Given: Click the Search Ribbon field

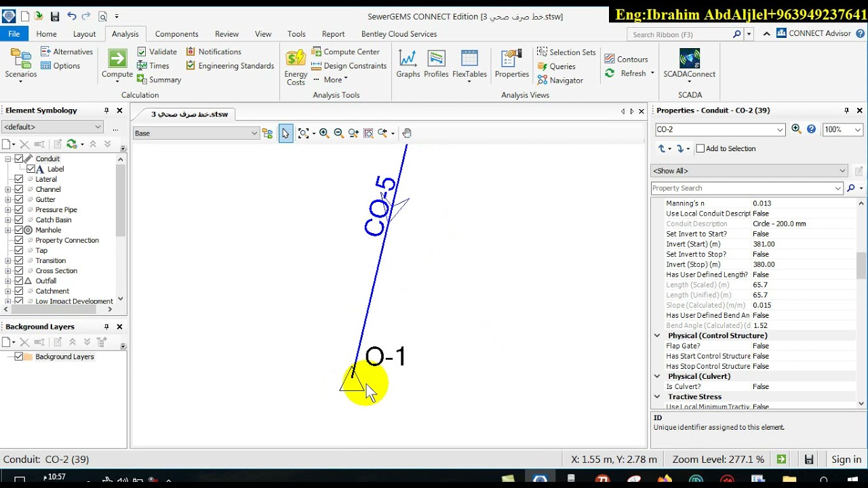Looking at the screenshot, I should point(682,34).
